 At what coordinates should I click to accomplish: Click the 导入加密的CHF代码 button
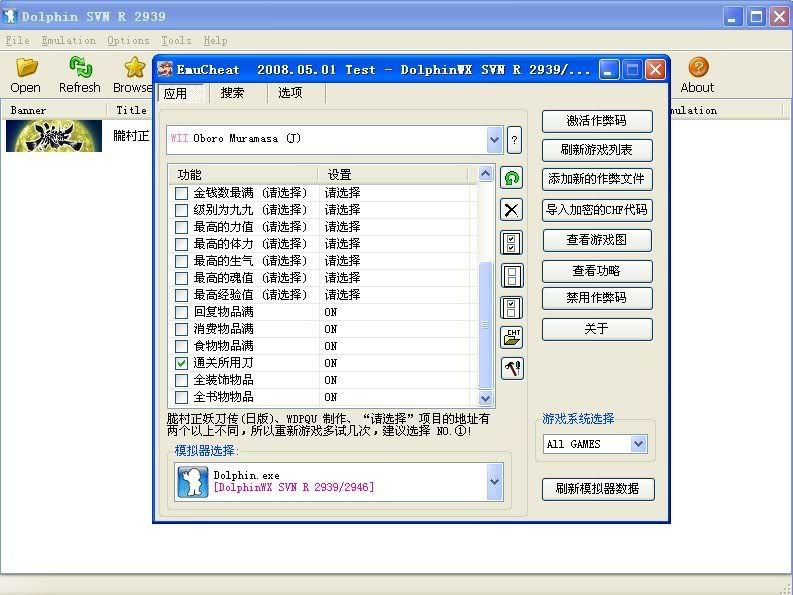[597, 210]
